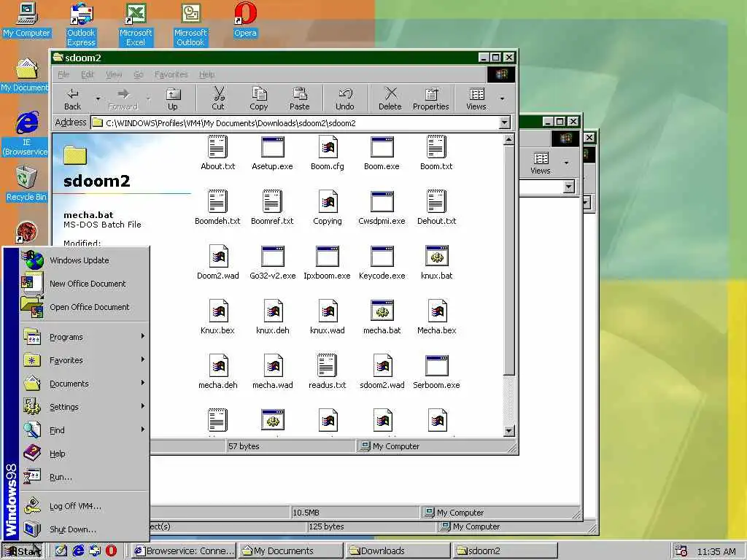Select the Boomdeh.txt file

[x=217, y=207]
